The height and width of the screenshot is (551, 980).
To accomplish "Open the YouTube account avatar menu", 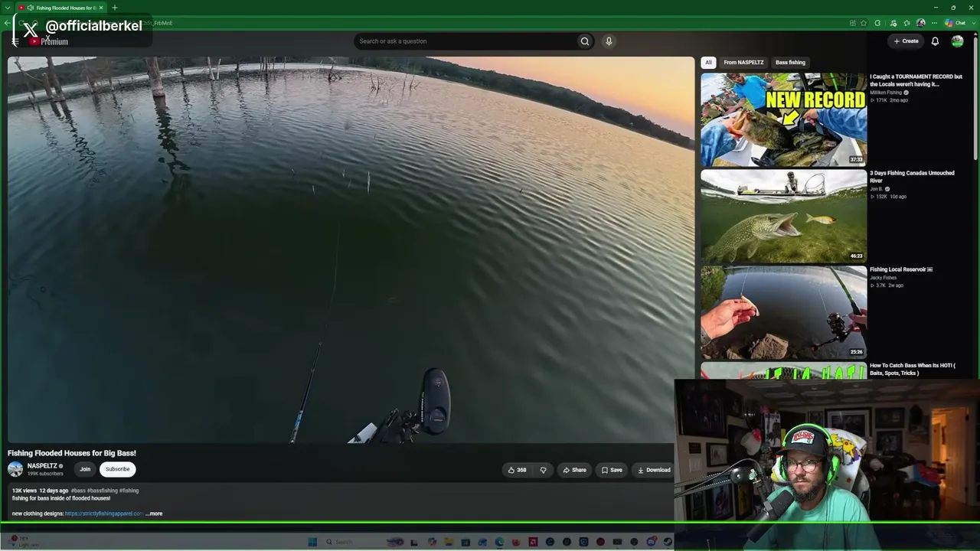I will [957, 41].
